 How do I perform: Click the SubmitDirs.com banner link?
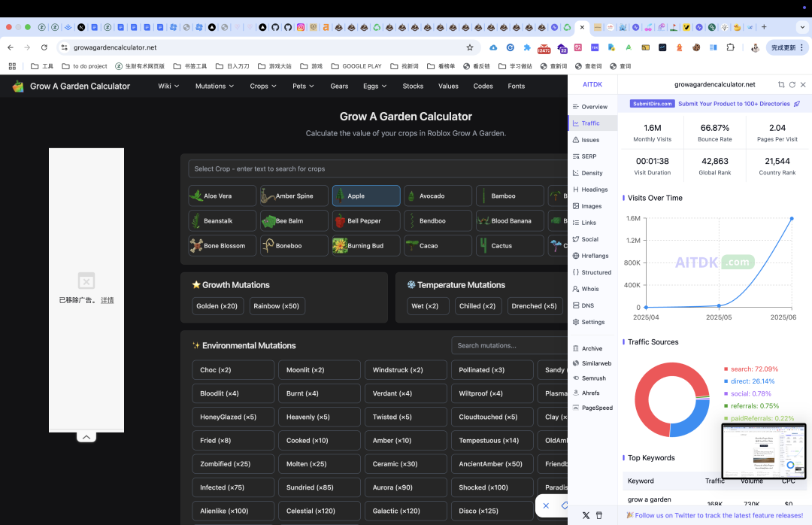pos(715,104)
